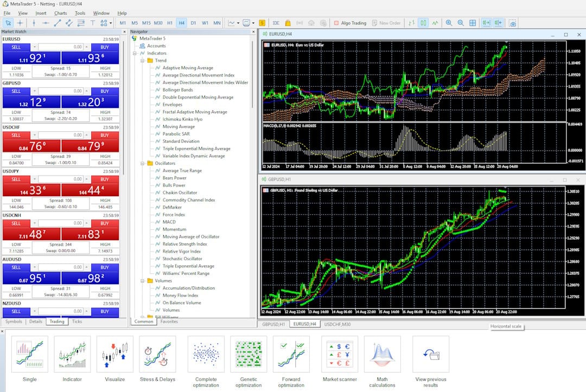Open Genetic optimization mode

(249, 354)
